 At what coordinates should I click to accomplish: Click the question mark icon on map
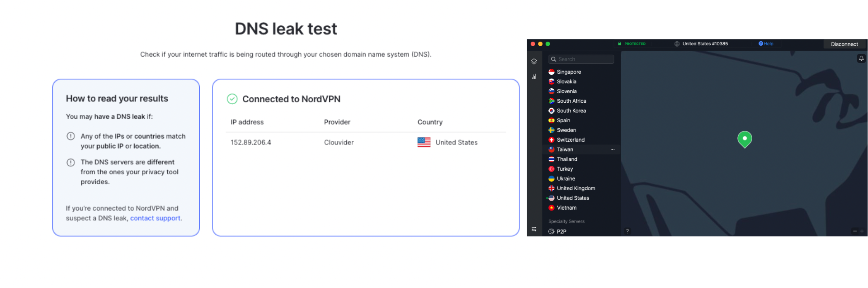pos(627,231)
